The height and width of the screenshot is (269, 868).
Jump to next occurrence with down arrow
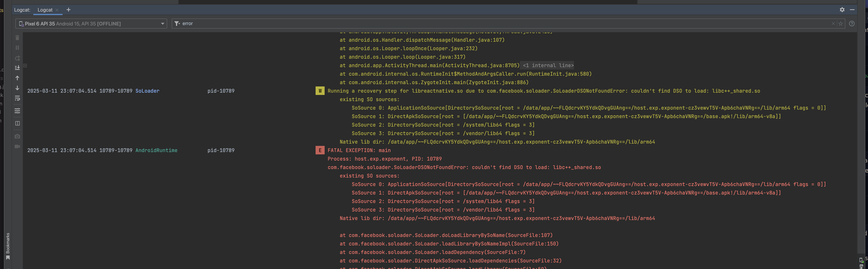pyautogui.click(x=17, y=88)
